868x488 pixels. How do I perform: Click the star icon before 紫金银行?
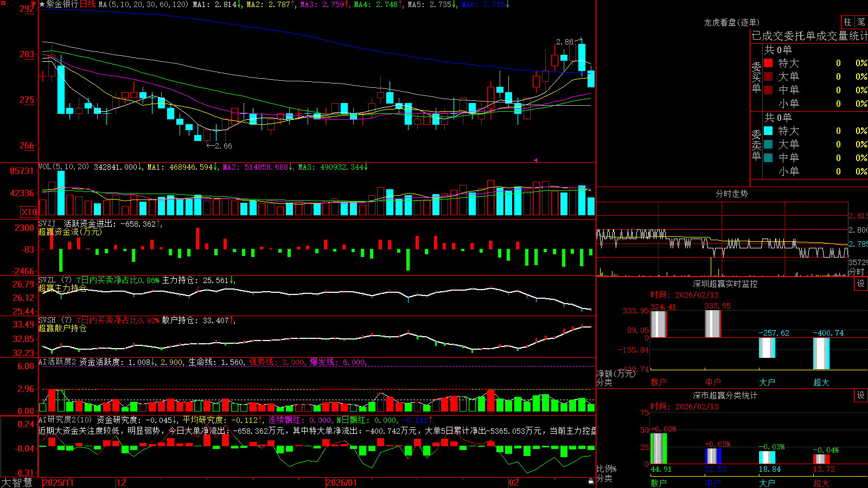42,4
